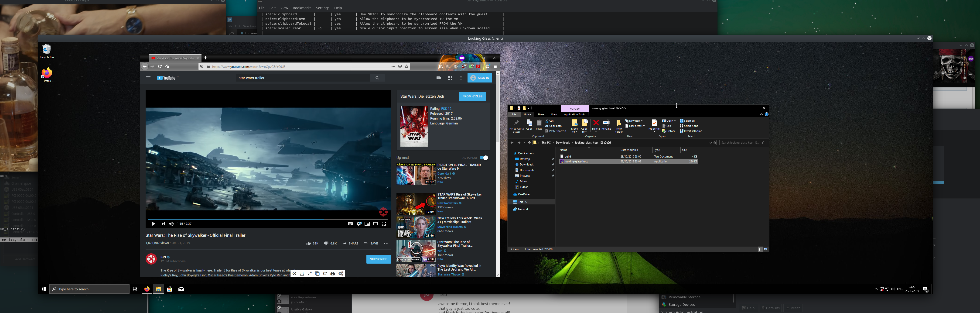The height and width of the screenshot is (313, 980).
Task: Toggle the AUTOPLAY switch
Action: tap(484, 158)
